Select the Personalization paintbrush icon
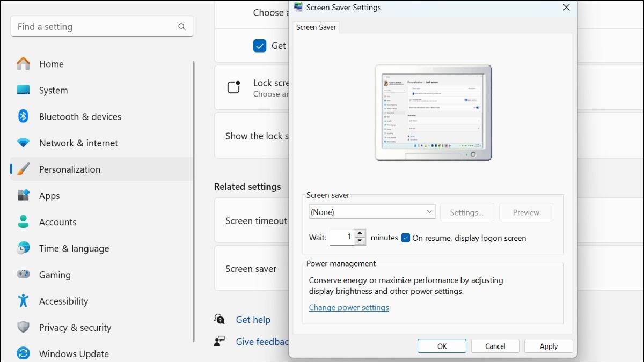This screenshot has height=362, width=644. click(23, 169)
